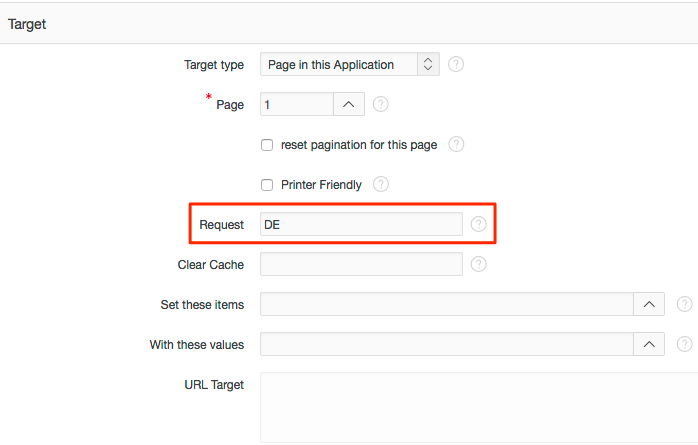698x445 pixels.
Task: Focus the Request field containing DE
Action: point(361,224)
